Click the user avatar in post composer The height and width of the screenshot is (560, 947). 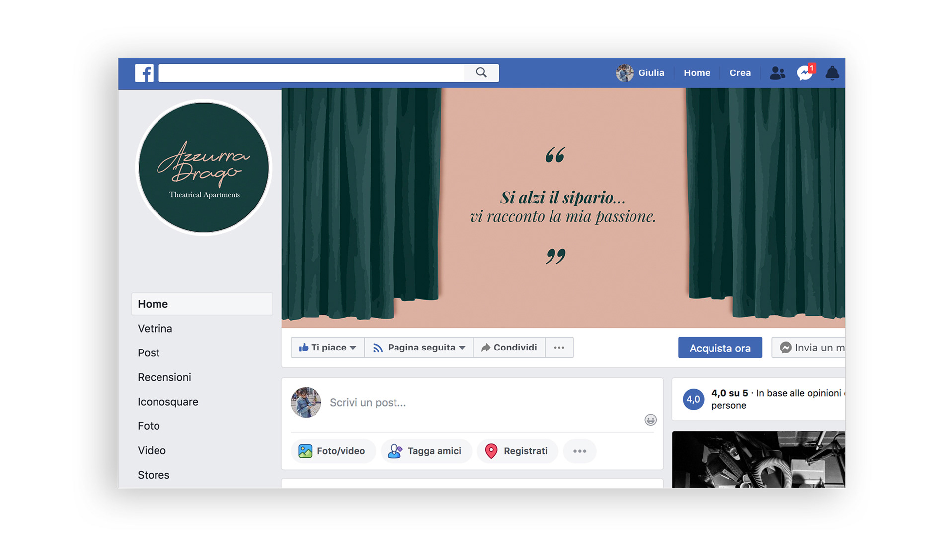click(306, 402)
